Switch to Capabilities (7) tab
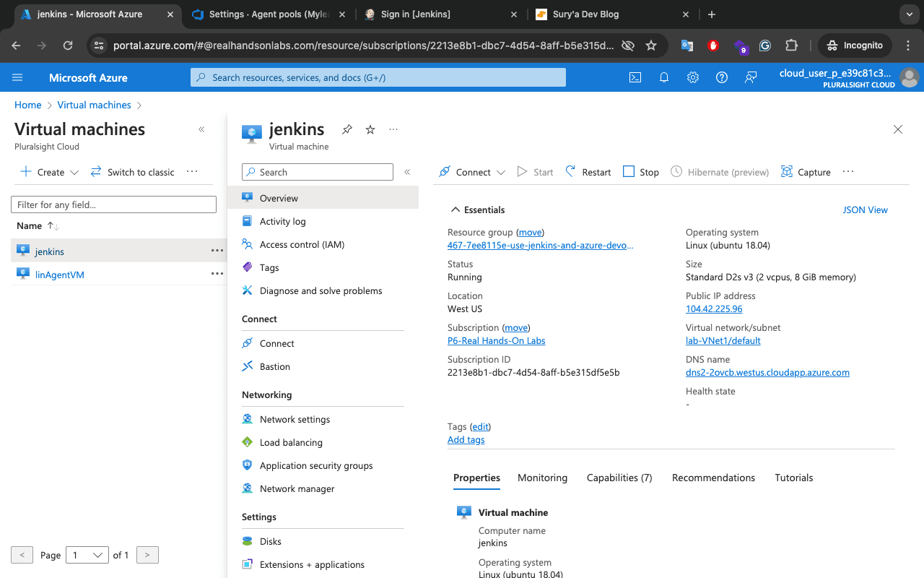This screenshot has width=924, height=578. pos(619,478)
